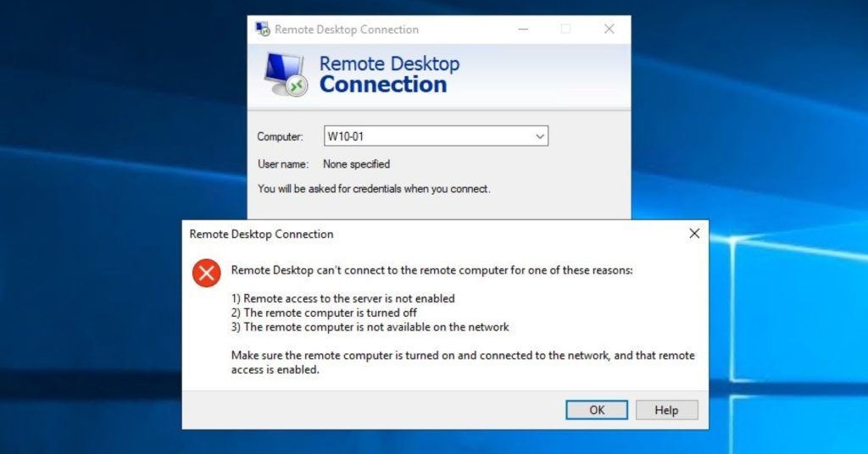
Task: Click 'The remote computer is turned off' line
Action: point(324,313)
